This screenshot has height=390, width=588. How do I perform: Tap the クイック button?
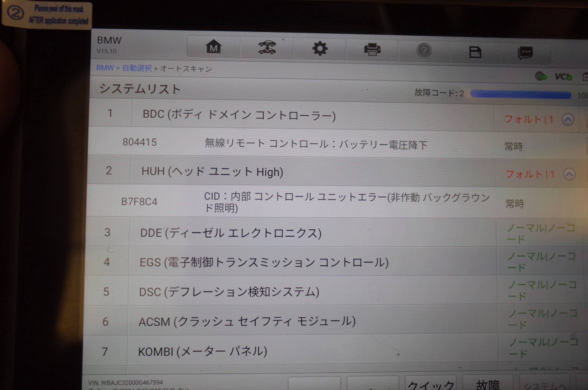click(x=431, y=383)
